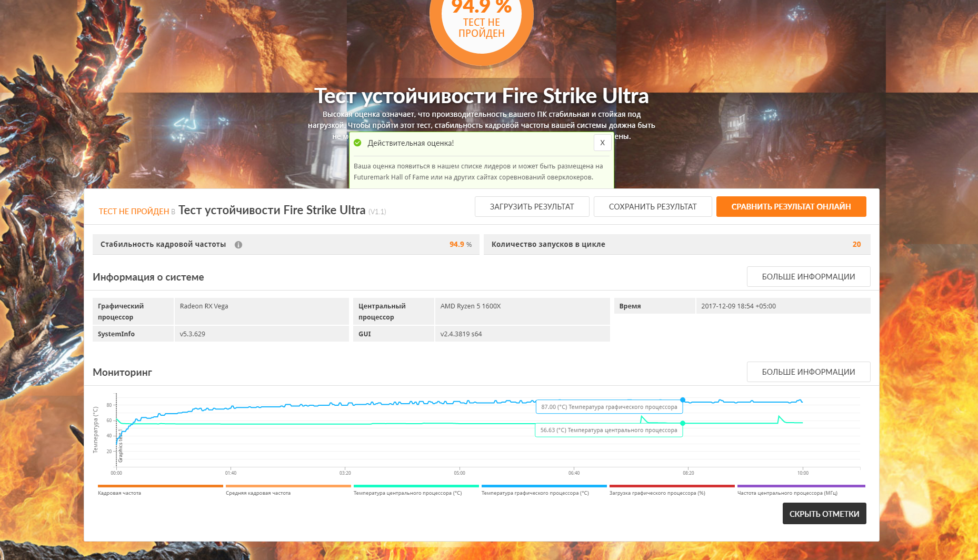This screenshot has width=978, height=560.
Task: Click the Графический процессор label cell
Action: click(x=133, y=312)
